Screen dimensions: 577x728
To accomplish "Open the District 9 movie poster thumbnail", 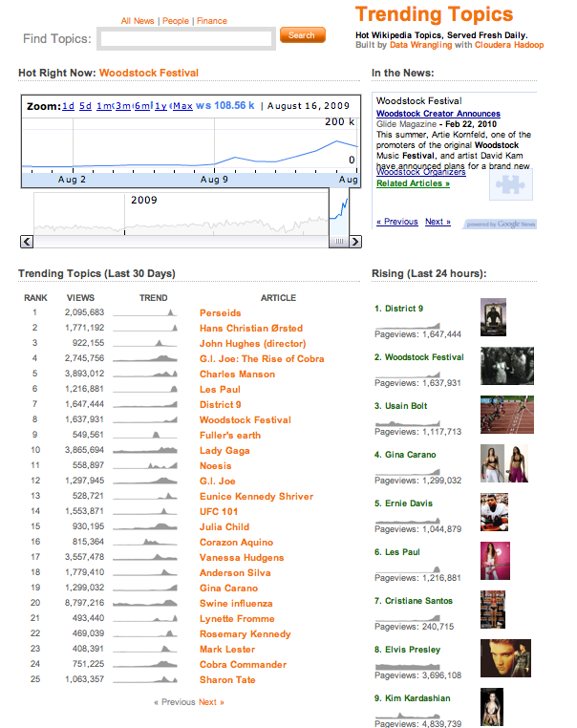I will tap(493, 317).
